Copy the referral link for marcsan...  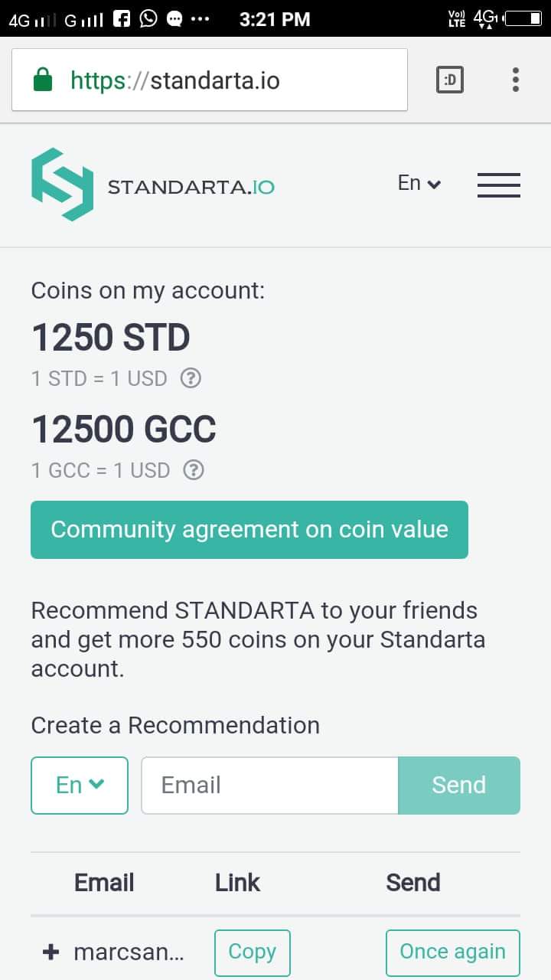pos(253,952)
